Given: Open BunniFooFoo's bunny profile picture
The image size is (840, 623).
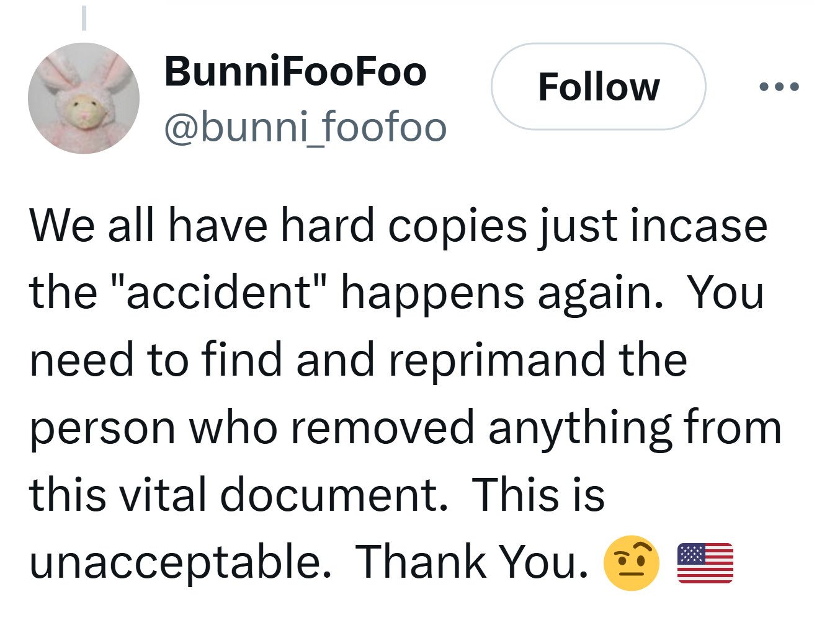Looking at the screenshot, I should click(84, 98).
